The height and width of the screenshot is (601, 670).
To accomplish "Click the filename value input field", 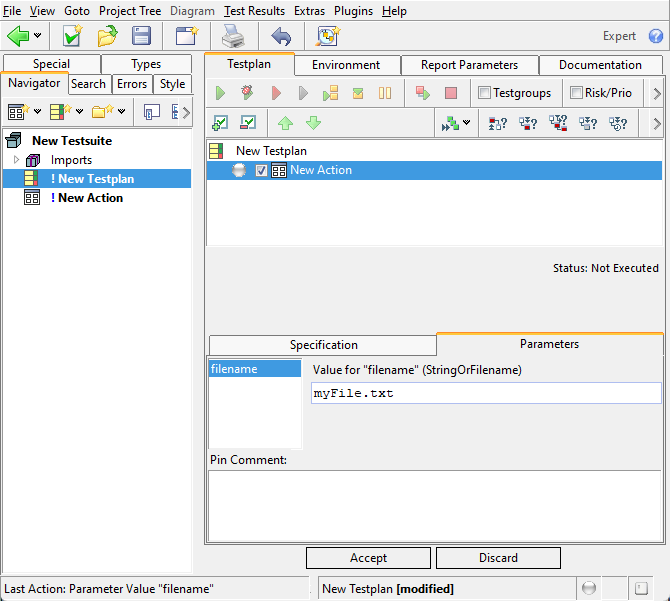I will click(485, 393).
